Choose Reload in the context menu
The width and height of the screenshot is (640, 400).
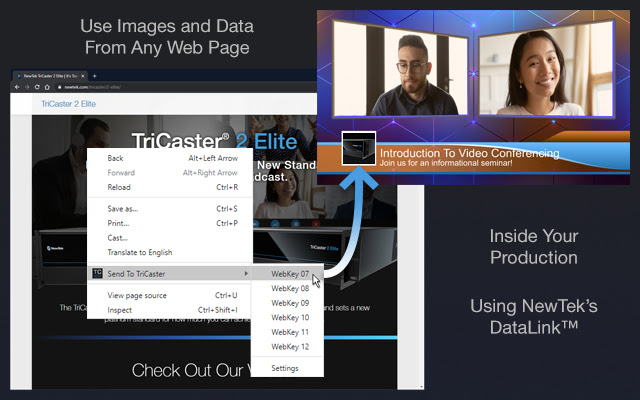pos(170,187)
